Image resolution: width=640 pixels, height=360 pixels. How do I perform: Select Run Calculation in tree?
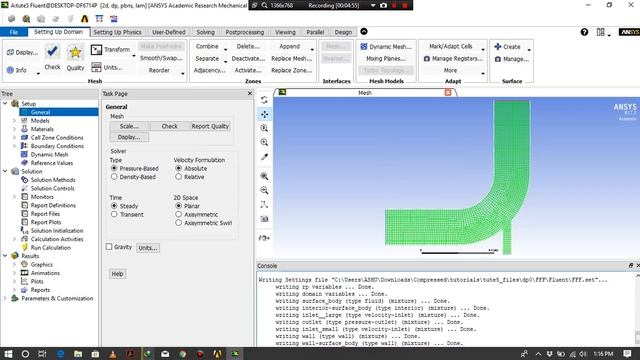[x=51, y=247]
